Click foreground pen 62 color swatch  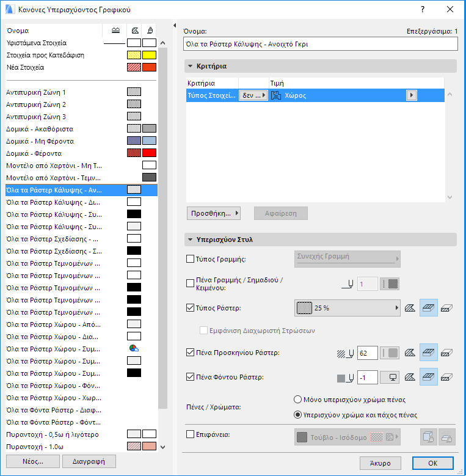(x=390, y=353)
